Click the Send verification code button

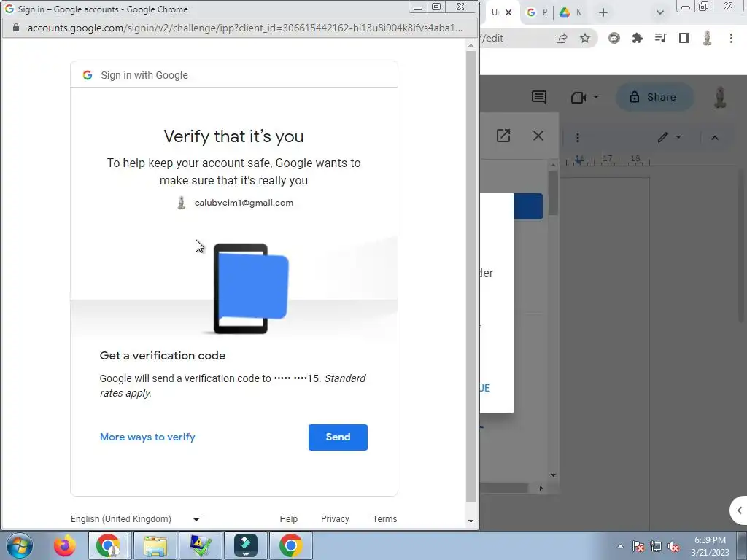[338, 437]
